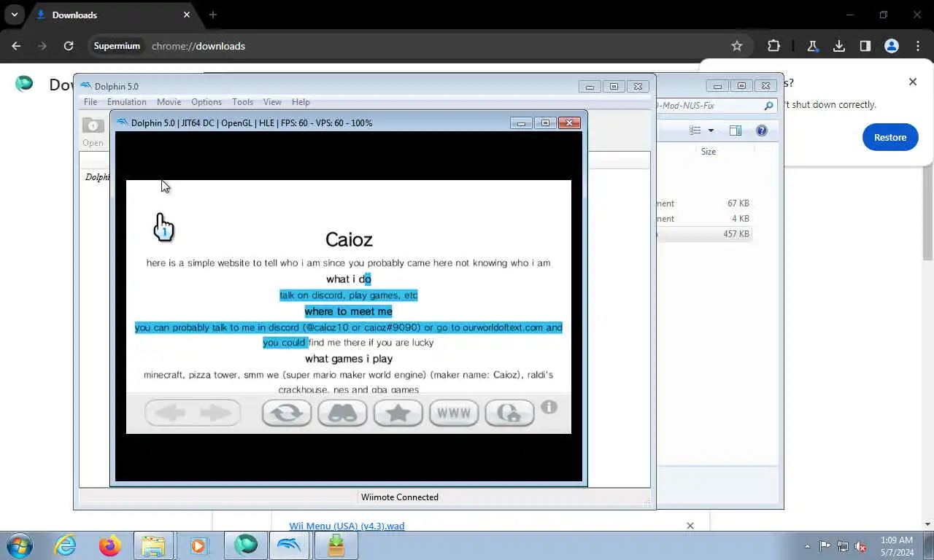Image resolution: width=934 pixels, height=560 pixels.
Task: Click the Size column header
Action: [x=709, y=152]
